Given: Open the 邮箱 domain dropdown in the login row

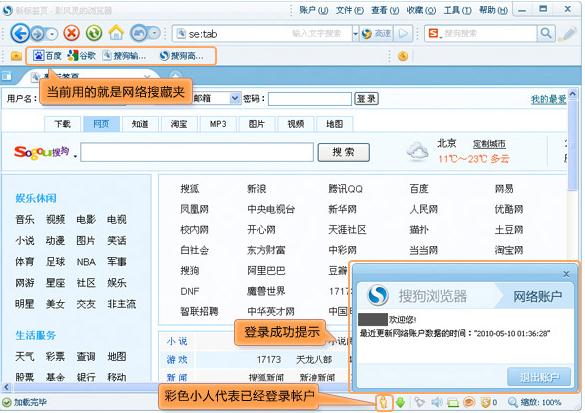Looking at the screenshot, I should [235, 98].
